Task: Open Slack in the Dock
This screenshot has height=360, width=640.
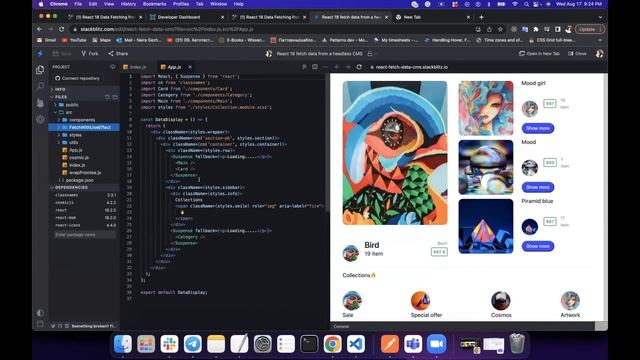Action: [169, 344]
